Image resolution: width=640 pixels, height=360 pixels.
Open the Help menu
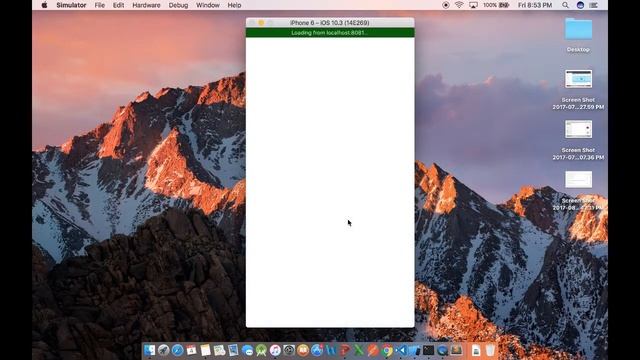[234, 5]
